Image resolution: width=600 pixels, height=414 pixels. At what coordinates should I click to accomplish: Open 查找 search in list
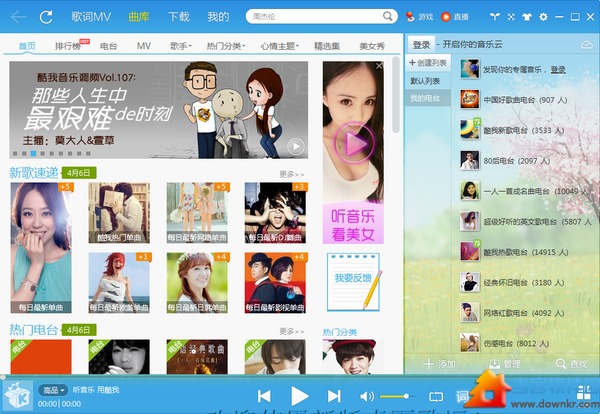tap(571, 363)
